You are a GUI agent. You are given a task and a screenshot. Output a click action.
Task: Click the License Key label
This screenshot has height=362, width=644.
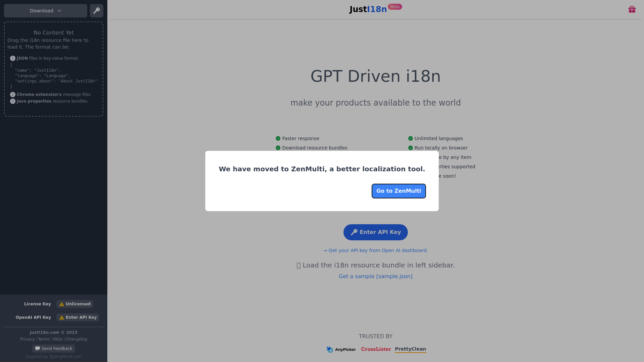click(38, 304)
